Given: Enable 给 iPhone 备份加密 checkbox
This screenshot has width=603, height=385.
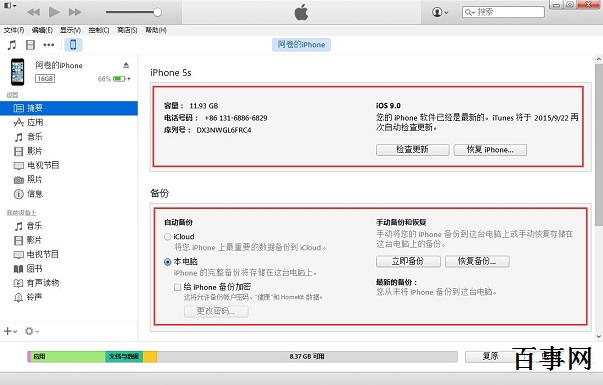Looking at the screenshot, I should pyautogui.click(x=177, y=287).
